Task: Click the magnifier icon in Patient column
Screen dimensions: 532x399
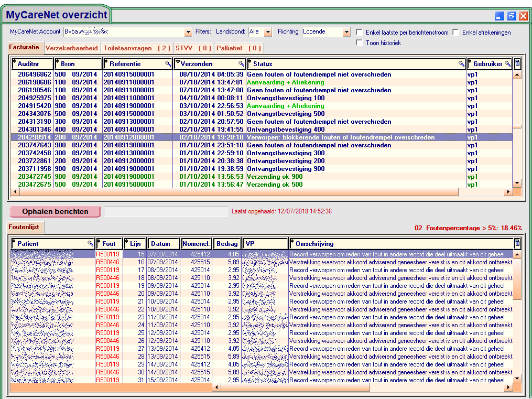Action: (x=90, y=243)
